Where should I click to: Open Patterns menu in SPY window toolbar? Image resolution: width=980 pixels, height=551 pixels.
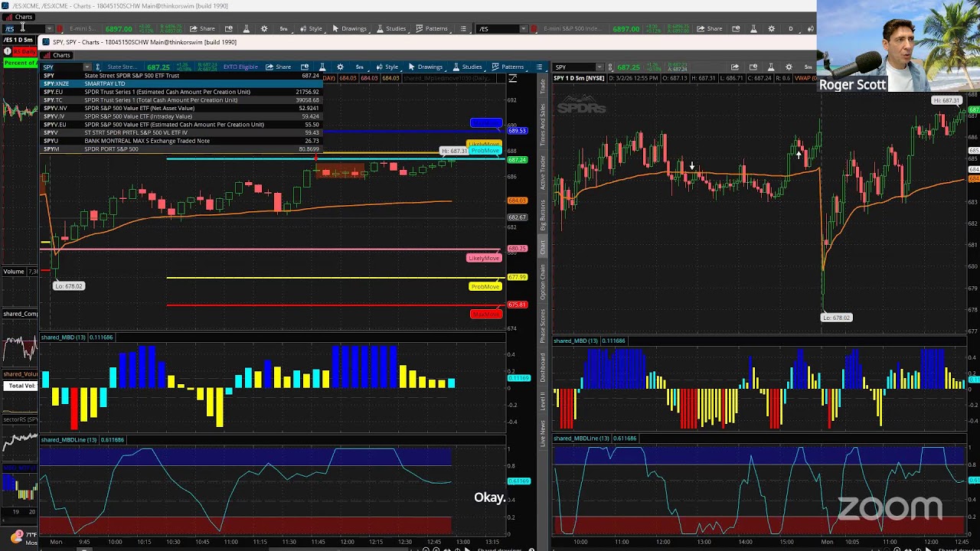[508, 67]
